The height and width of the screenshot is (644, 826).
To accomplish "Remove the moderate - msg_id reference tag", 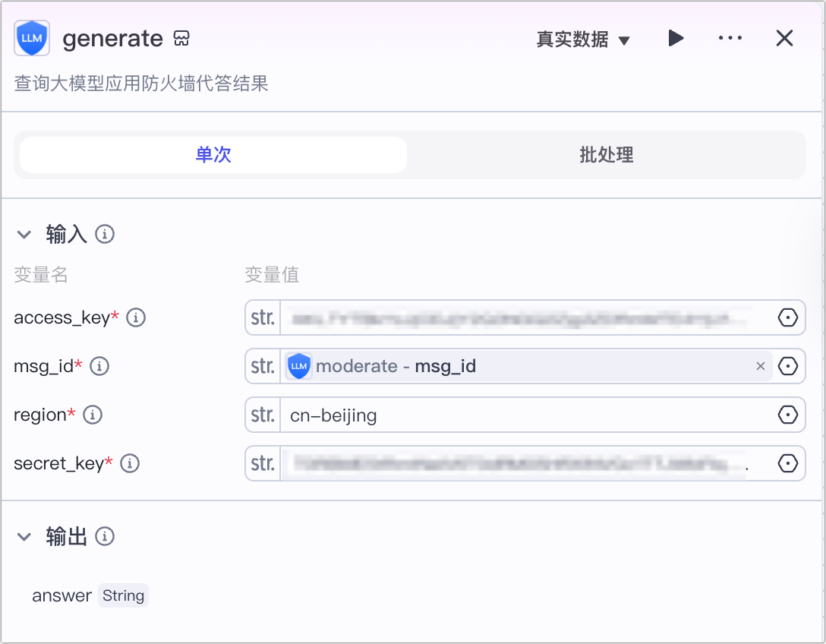I will point(760,366).
